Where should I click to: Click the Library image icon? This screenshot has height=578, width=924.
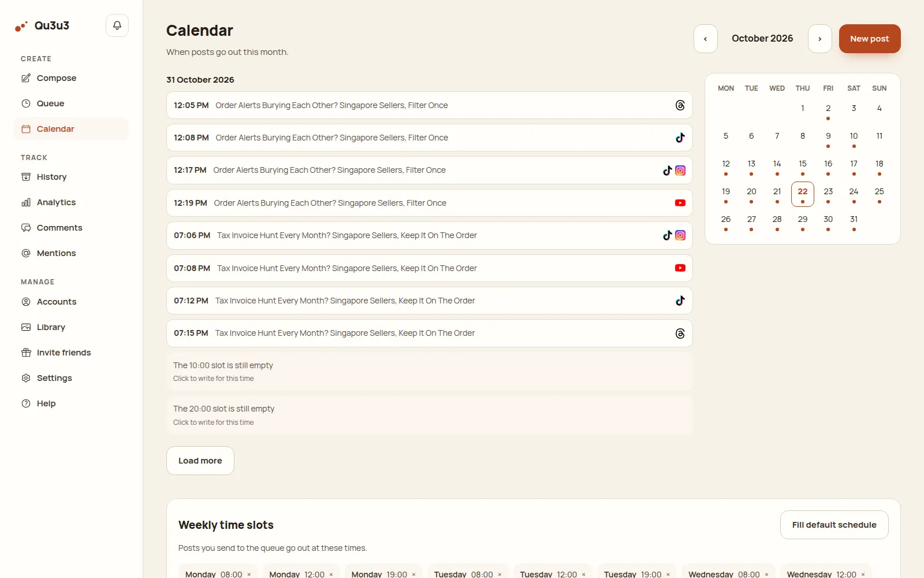pyautogui.click(x=26, y=327)
